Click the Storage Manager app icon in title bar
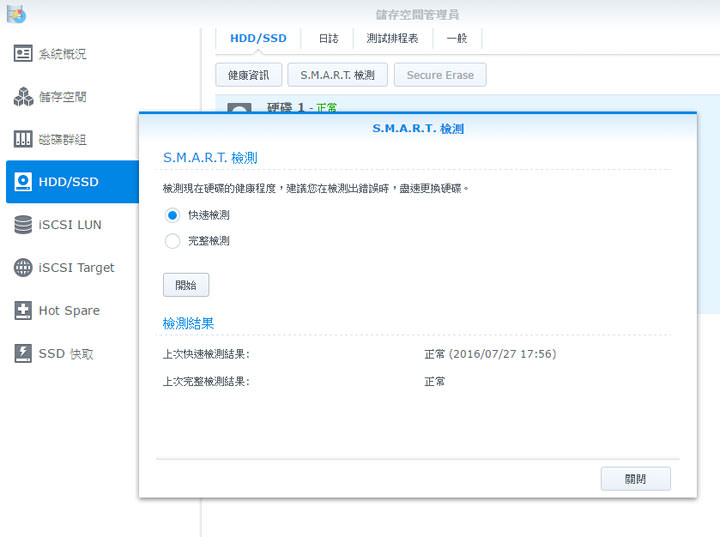 (x=16, y=14)
